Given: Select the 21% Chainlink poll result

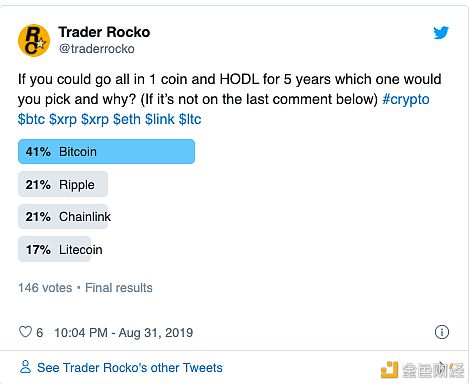Looking at the screenshot, I should coord(64,217).
